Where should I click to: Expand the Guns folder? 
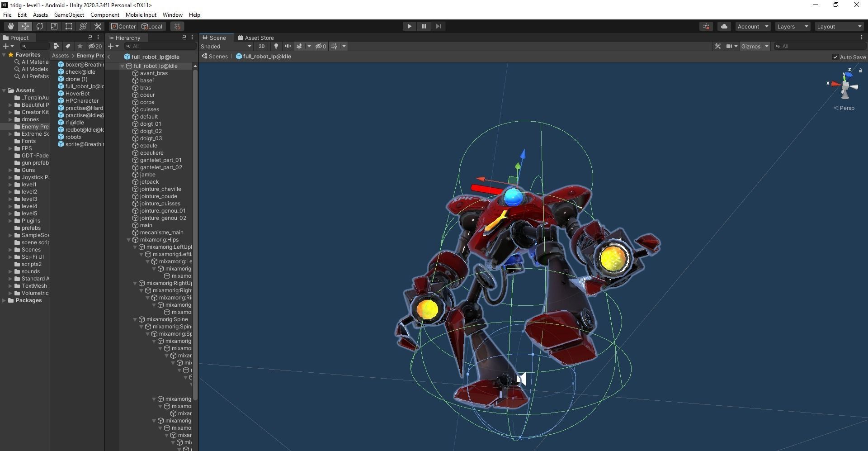click(x=10, y=170)
